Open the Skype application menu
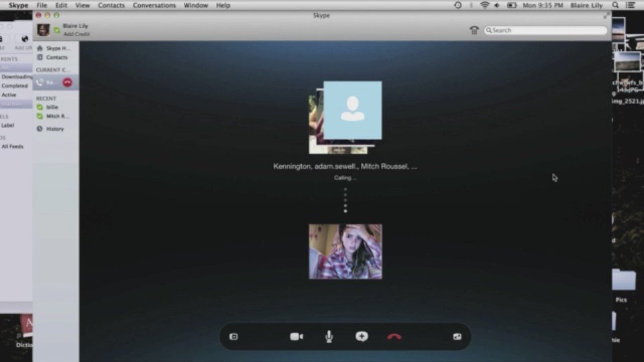This screenshot has height=362, width=644. [19, 5]
